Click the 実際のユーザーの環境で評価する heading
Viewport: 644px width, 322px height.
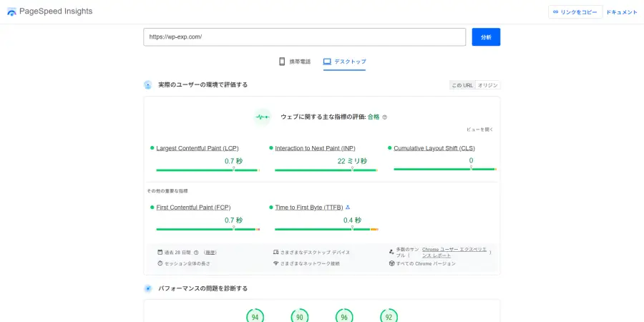[x=203, y=85]
